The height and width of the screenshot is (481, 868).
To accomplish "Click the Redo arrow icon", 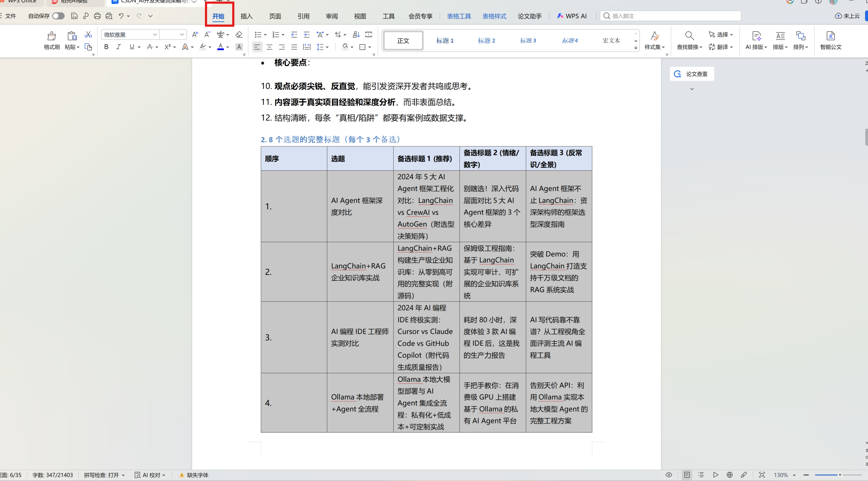I will [139, 16].
